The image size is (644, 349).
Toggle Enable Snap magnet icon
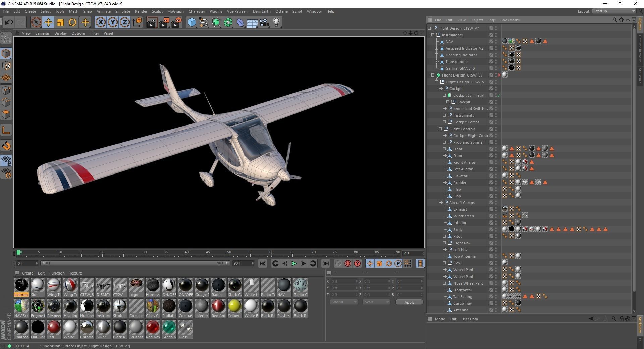click(6, 146)
